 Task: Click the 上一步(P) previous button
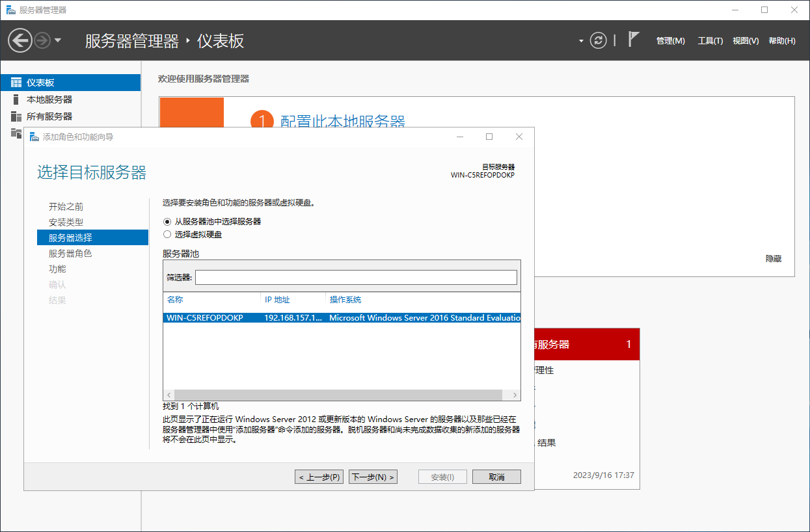[319, 477]
